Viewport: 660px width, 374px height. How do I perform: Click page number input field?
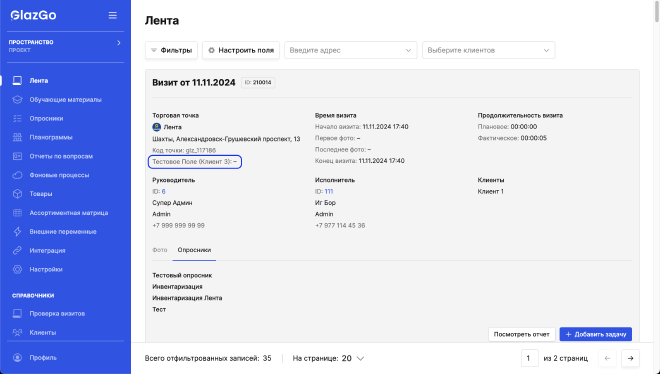click(529, 358)
